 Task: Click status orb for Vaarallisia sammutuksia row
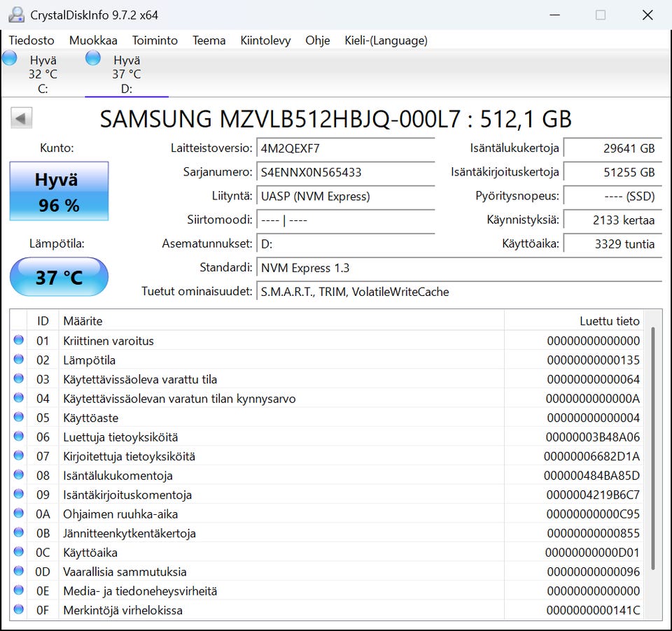(18, 572)
